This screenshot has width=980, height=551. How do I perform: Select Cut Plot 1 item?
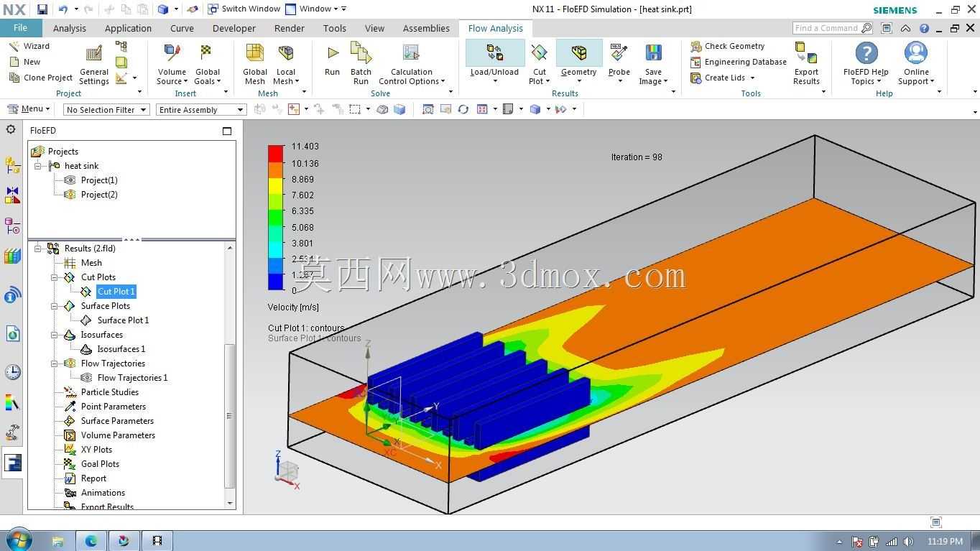(x=116, y=292)
